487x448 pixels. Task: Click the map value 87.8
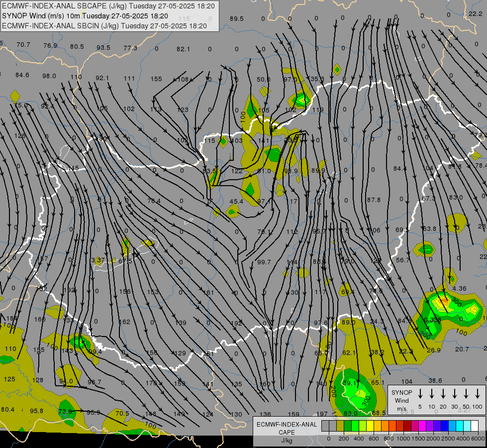pos(374,200)
